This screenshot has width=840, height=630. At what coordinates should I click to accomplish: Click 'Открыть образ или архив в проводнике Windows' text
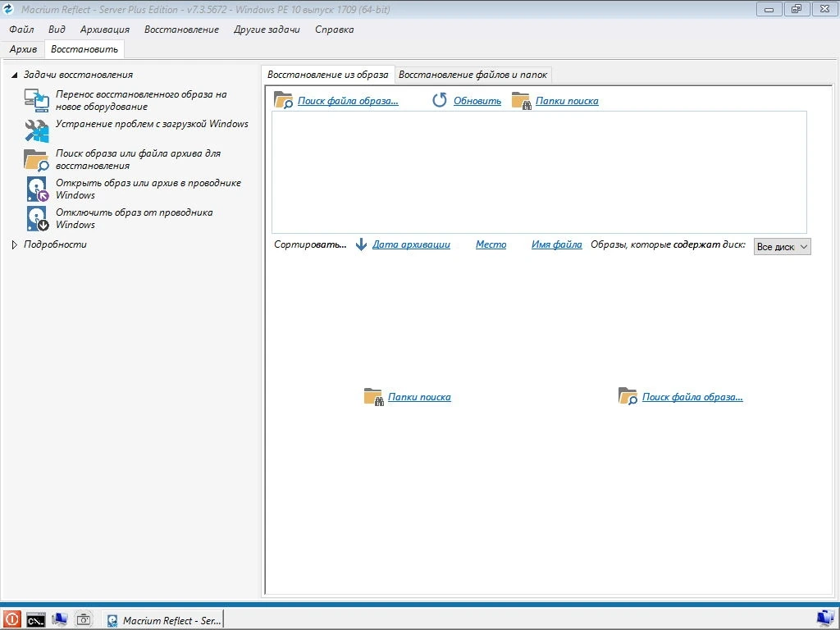tap(148, 189)
